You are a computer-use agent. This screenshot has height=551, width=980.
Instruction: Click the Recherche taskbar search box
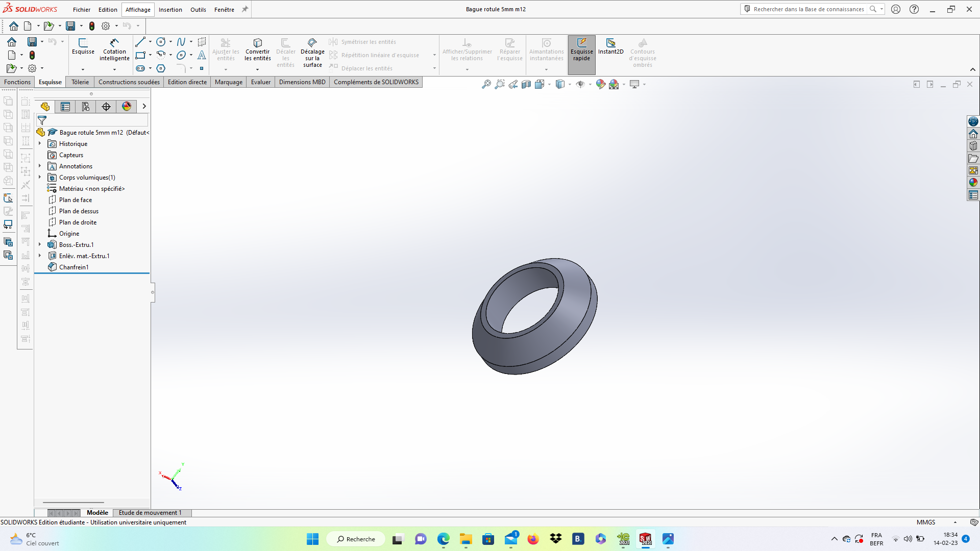click(x=356, y=539)
